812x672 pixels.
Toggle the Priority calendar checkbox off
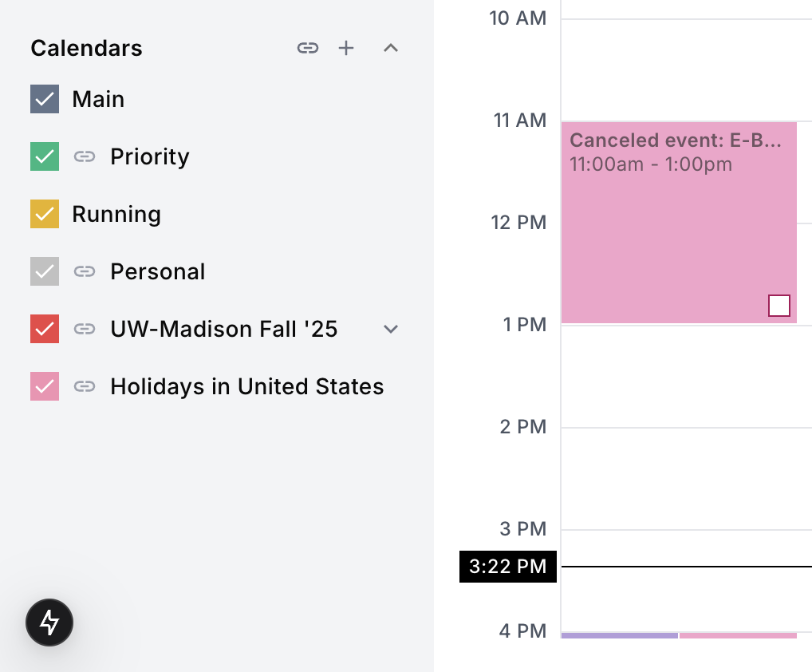(44, 156)
